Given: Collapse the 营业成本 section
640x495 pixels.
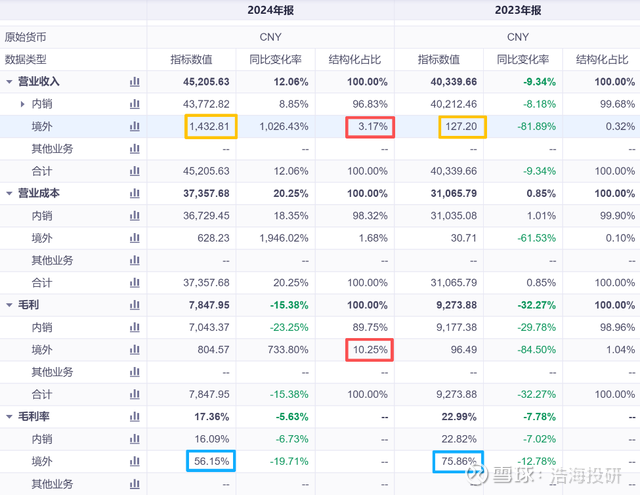Looking at the screenshot, I should point(10,193).
